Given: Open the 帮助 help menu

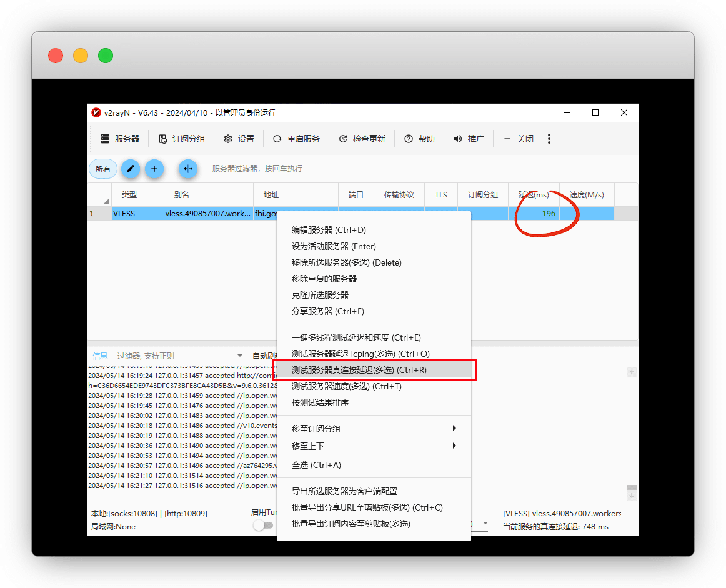Looking at the screenshot, I should (419, 139).
